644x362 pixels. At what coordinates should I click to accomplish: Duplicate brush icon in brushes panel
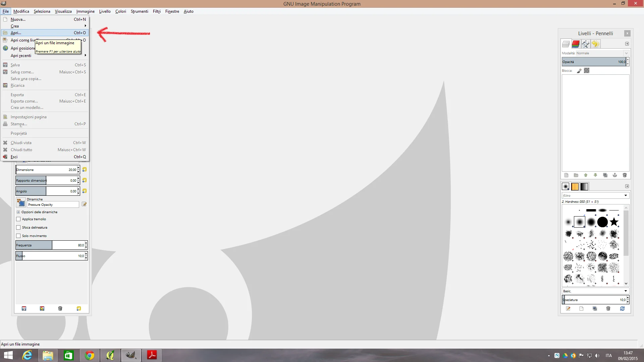595,309
